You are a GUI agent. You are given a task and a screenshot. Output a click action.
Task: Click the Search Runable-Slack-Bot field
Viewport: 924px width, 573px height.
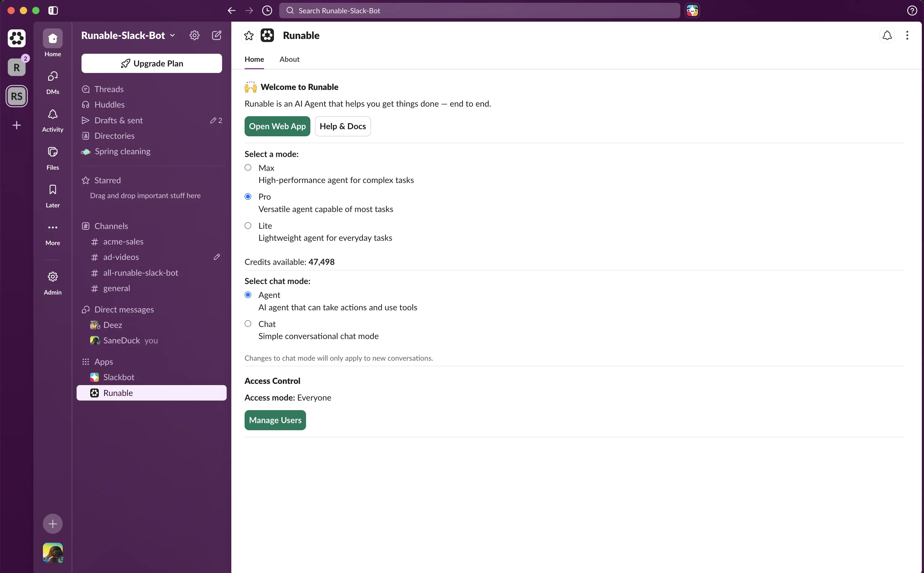tap(479, 11)
